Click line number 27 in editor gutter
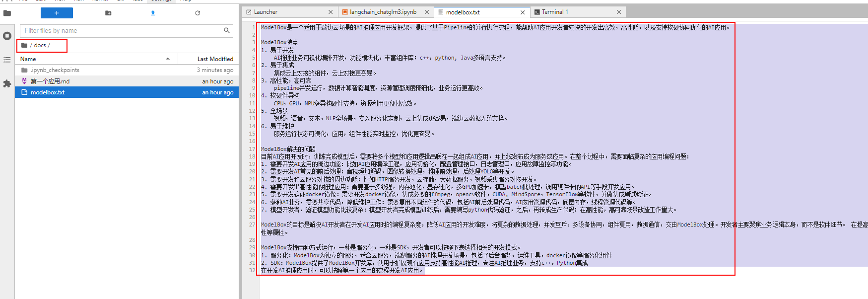 click(252, 225)
